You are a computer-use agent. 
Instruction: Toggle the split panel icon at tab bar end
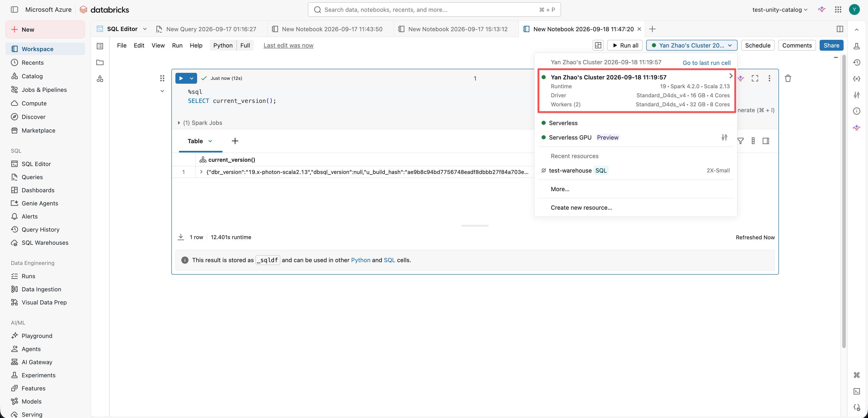pyautogui.click(x=840, y=29)
